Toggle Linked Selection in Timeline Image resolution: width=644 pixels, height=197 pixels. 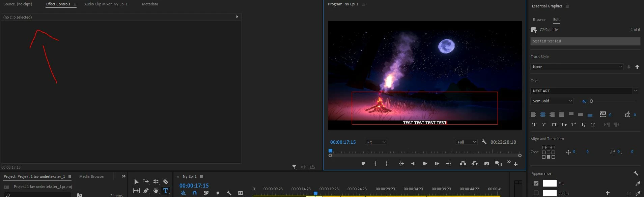(x=206, y=193)
